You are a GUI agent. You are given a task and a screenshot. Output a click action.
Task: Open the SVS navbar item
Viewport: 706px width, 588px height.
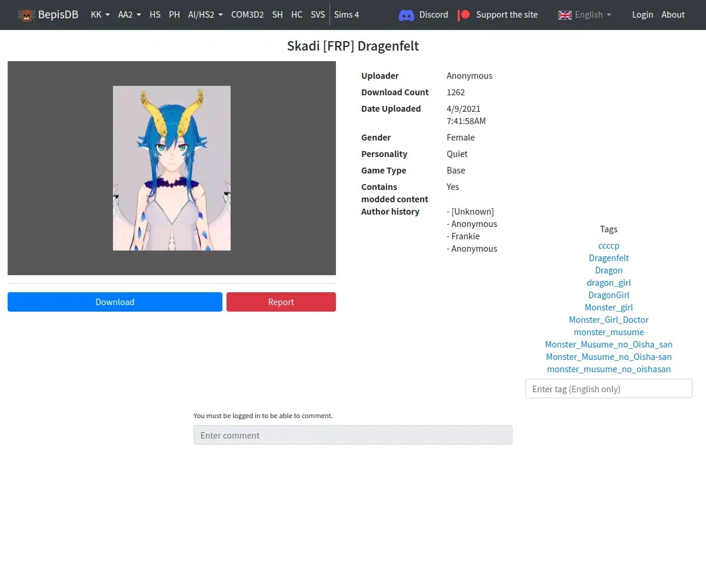point(318,15)
